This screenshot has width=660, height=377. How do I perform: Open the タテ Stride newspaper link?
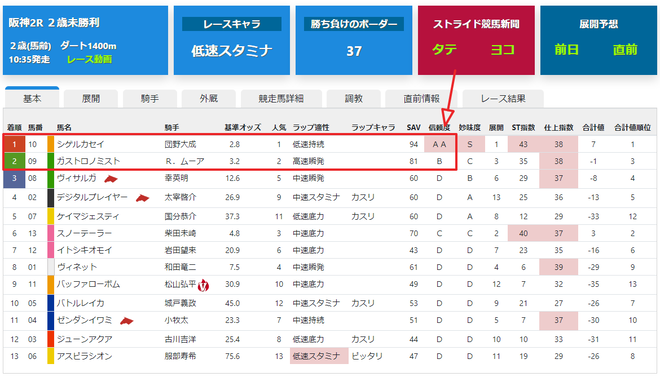pos(444,50)
